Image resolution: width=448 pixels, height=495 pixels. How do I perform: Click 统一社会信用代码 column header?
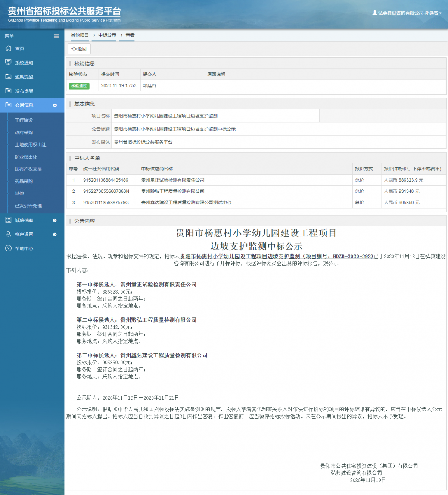coord(102,169)
